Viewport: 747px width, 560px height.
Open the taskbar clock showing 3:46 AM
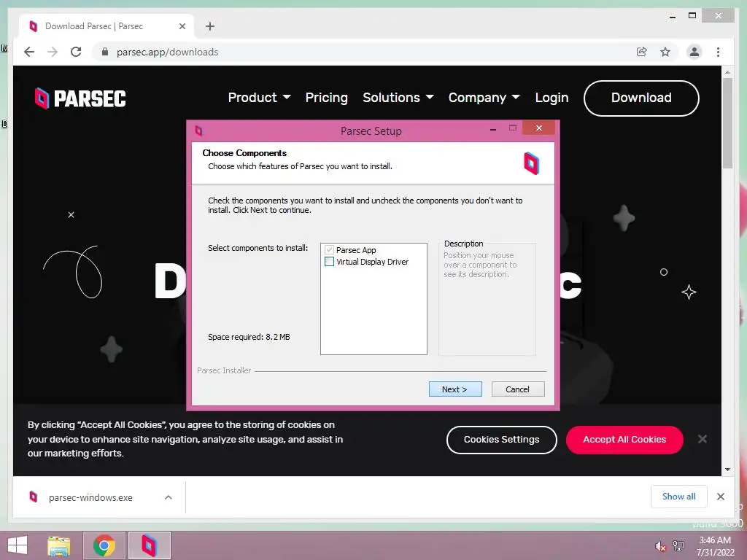tap(715, 546)
